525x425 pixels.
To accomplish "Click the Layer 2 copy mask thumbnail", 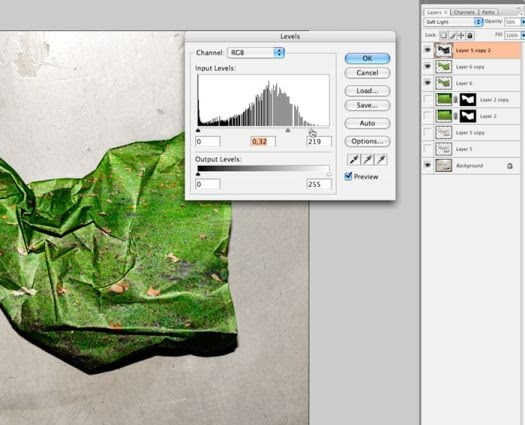I will (x=468, y=99).
